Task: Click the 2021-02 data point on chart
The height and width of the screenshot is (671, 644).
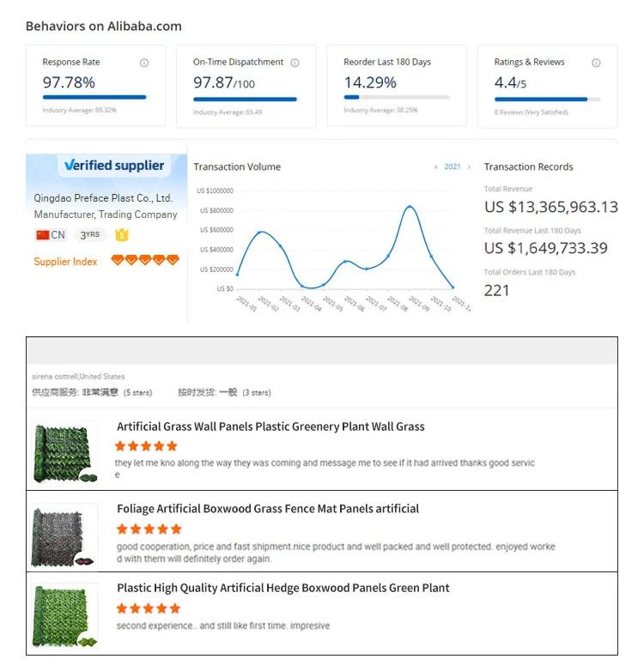Action: [x=259, y=233]
